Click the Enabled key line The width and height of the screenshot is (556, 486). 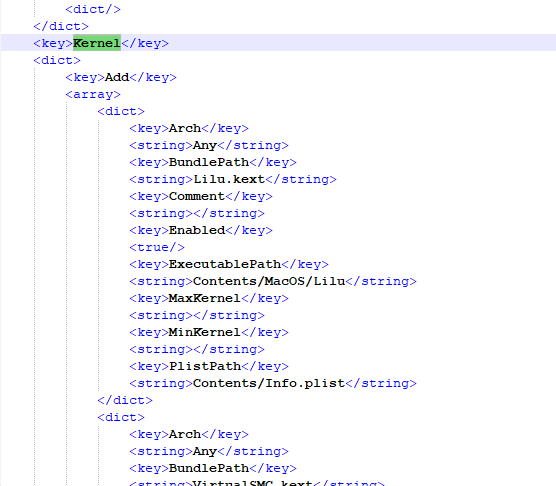pos(201,230)
